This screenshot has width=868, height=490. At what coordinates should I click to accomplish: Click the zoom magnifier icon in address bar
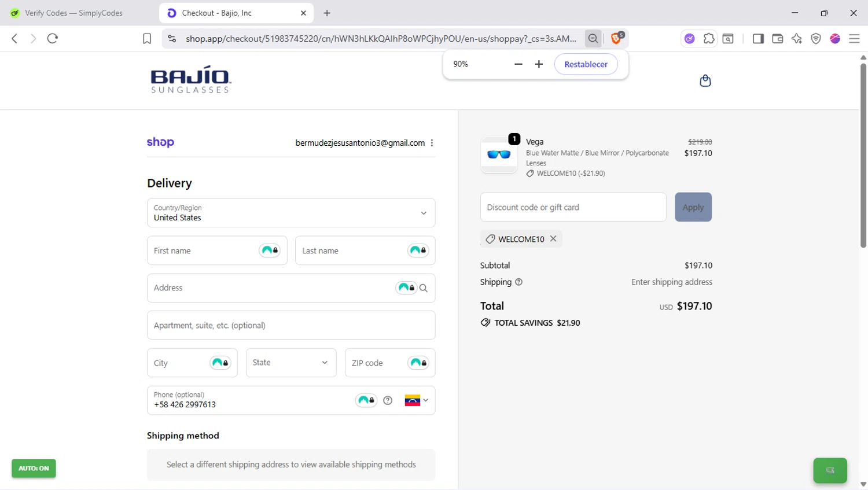tap(593, 39)
